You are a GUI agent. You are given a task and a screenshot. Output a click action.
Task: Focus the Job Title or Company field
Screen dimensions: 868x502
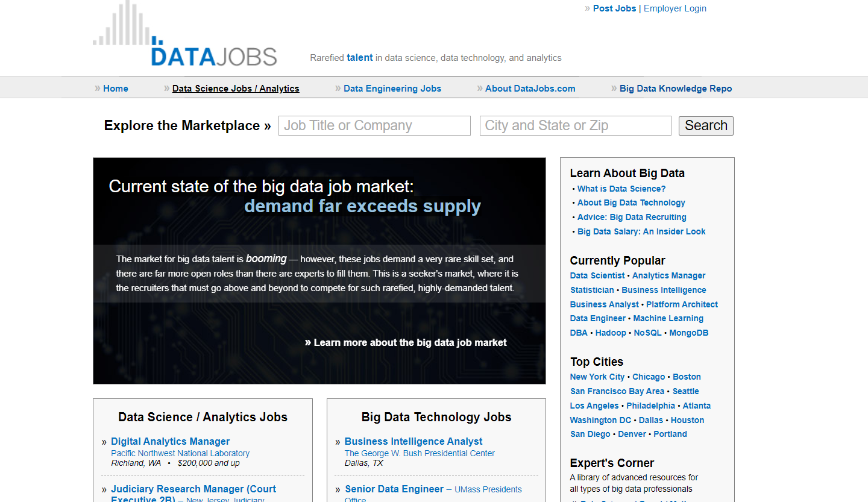(374, 125)
